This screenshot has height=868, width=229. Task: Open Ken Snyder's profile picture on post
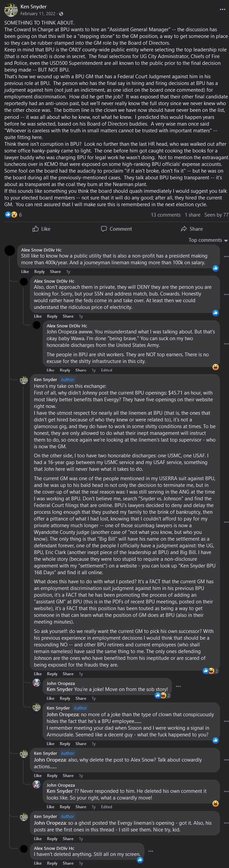click(11, 10)
